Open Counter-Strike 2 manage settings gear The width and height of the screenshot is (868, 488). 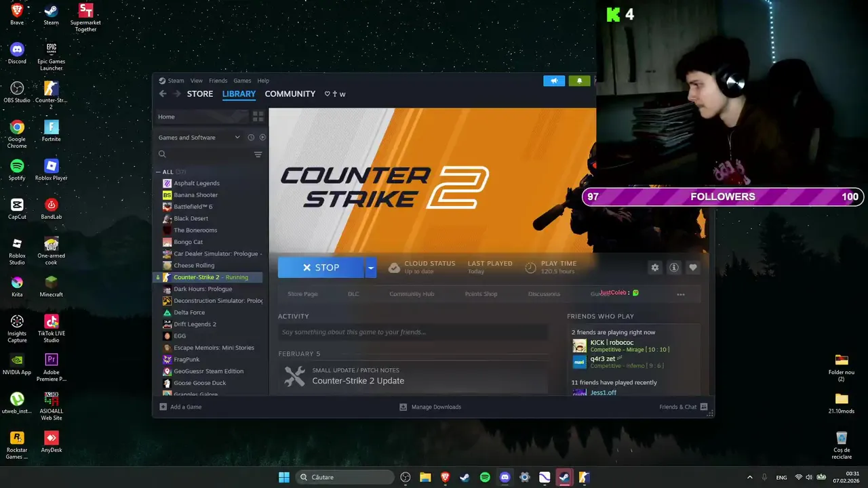tap(655, 268)
